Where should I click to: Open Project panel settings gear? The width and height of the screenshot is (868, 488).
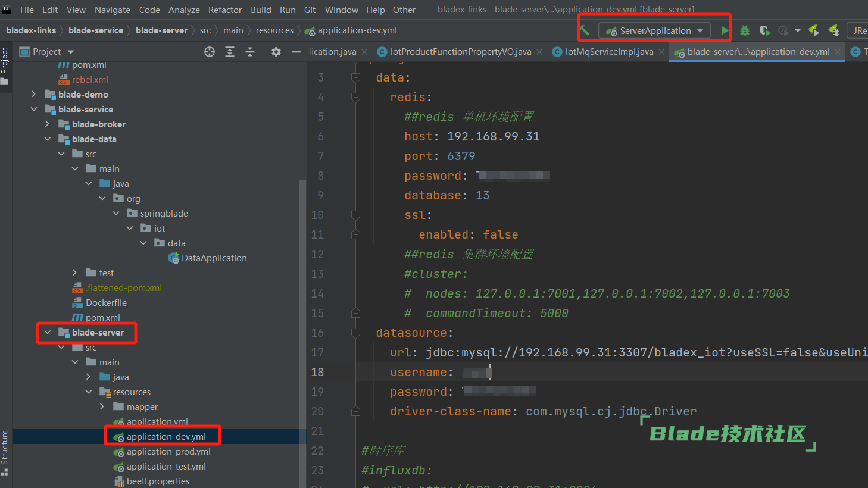(x=276, y=52)
